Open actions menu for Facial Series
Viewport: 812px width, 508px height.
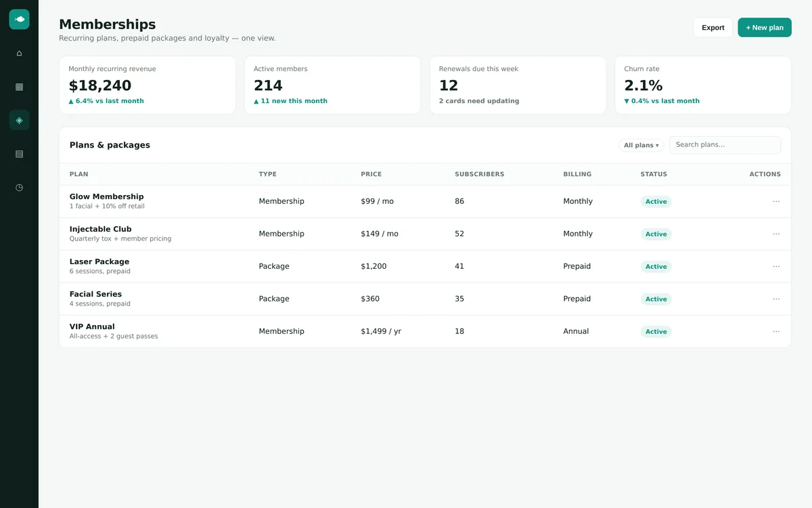(x=776, y=299)
